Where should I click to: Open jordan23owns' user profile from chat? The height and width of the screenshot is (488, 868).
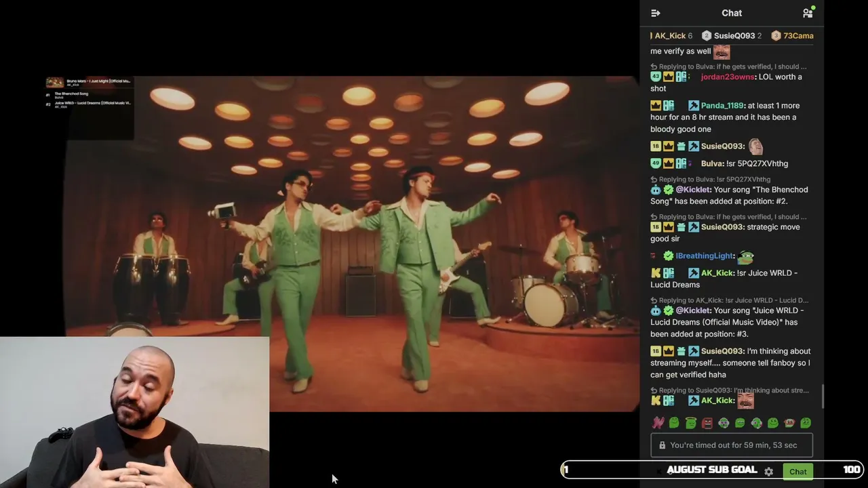click(x=727, y=77)
